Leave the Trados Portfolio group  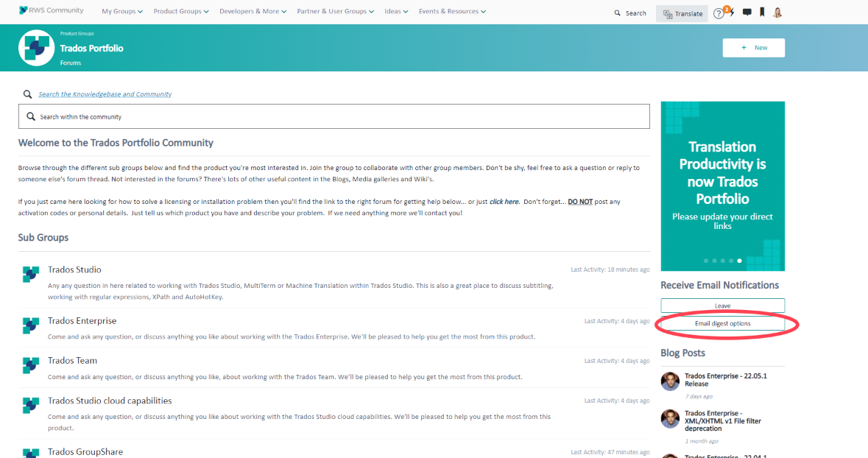(722, 305)
